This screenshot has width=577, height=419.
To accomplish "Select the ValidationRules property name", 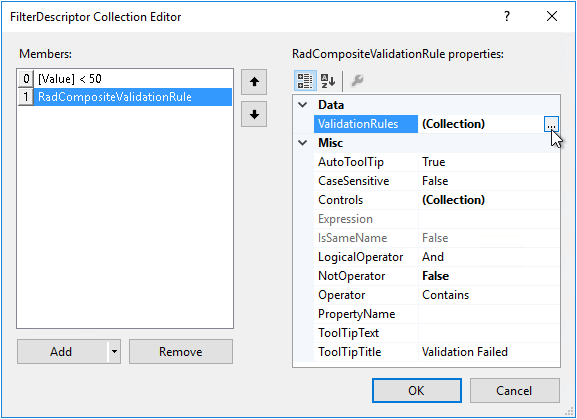I will pos(366,124).
